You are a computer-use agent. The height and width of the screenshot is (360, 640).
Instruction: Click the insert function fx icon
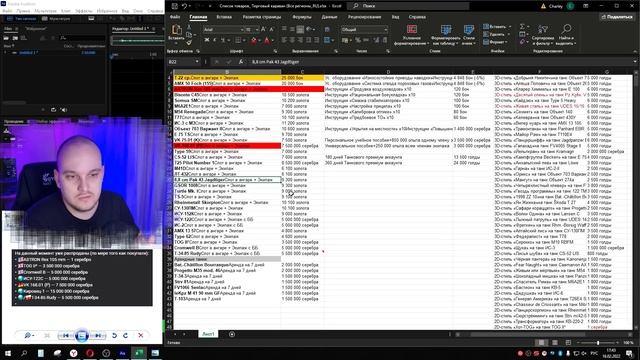241,62
